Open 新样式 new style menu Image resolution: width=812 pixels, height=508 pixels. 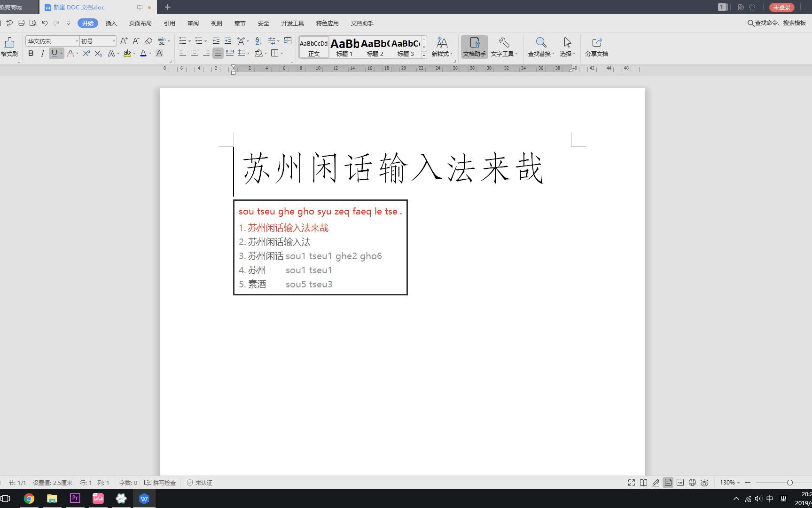point(442,47)
